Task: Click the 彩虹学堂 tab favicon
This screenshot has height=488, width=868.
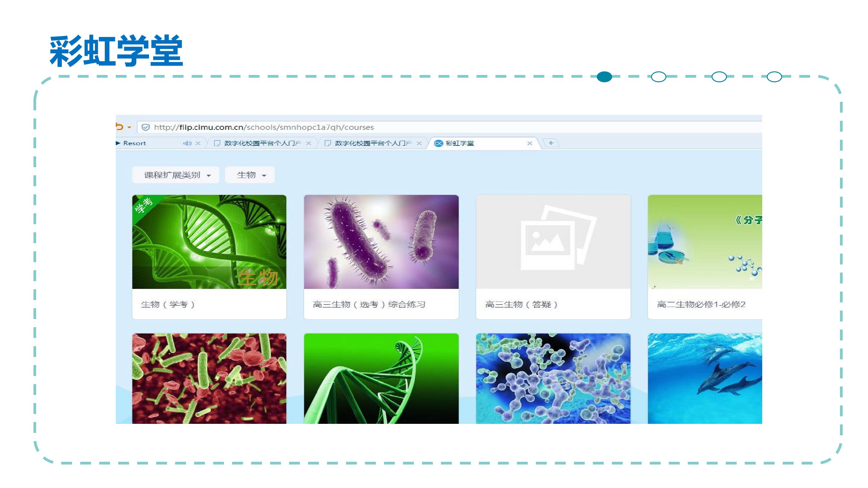Action: [x=439, y=143]
